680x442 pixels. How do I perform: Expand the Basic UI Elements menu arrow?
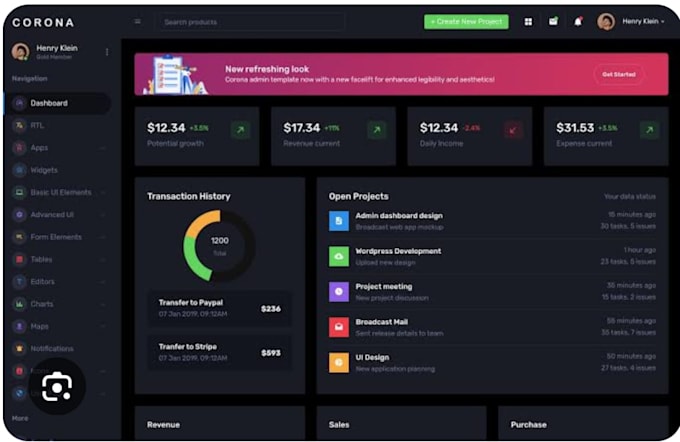[x=103, y=192]
